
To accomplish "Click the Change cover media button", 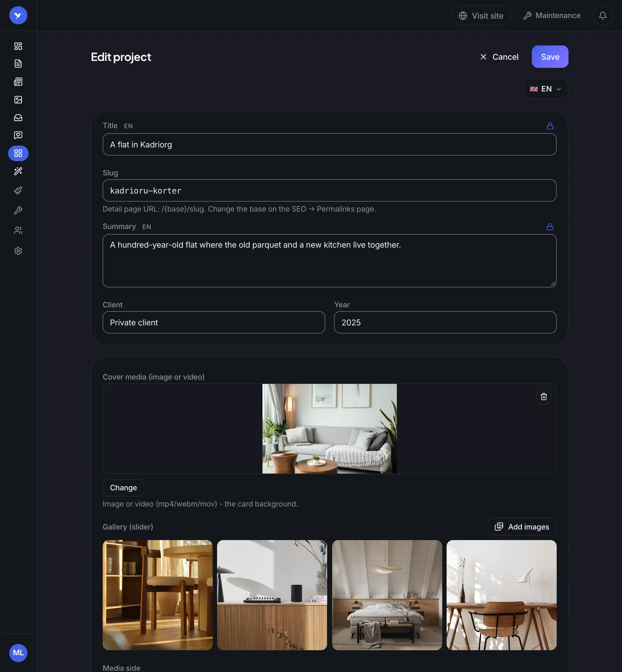I will coord(123,488).
